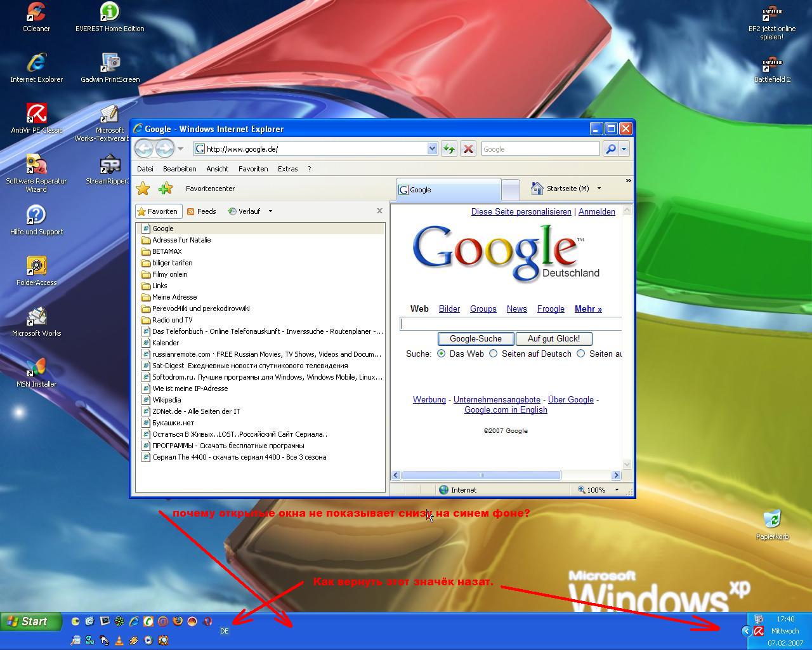Click the vertical scrollbar down arrow
The height and width of the screenshot is (650, 812).
click(627, 465)
